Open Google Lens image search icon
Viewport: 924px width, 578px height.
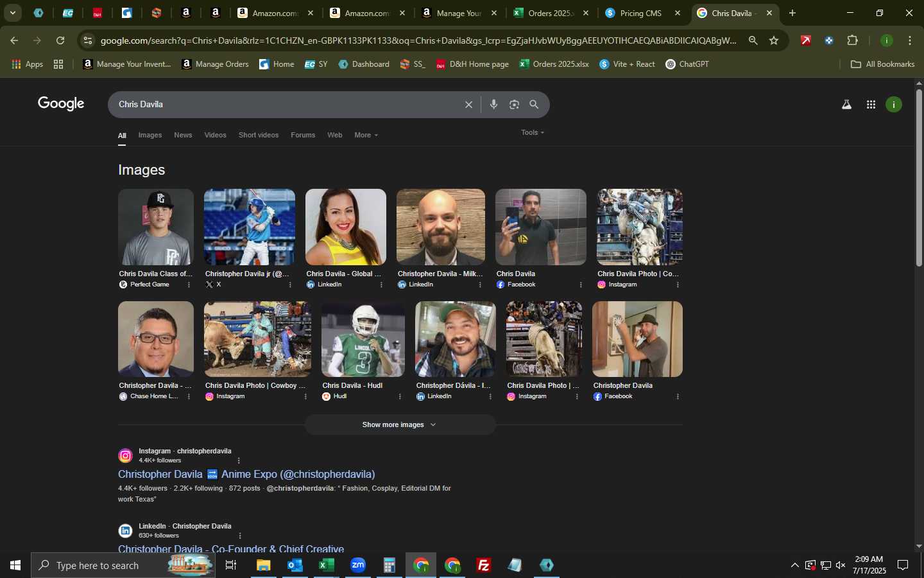tap(514, 105)
